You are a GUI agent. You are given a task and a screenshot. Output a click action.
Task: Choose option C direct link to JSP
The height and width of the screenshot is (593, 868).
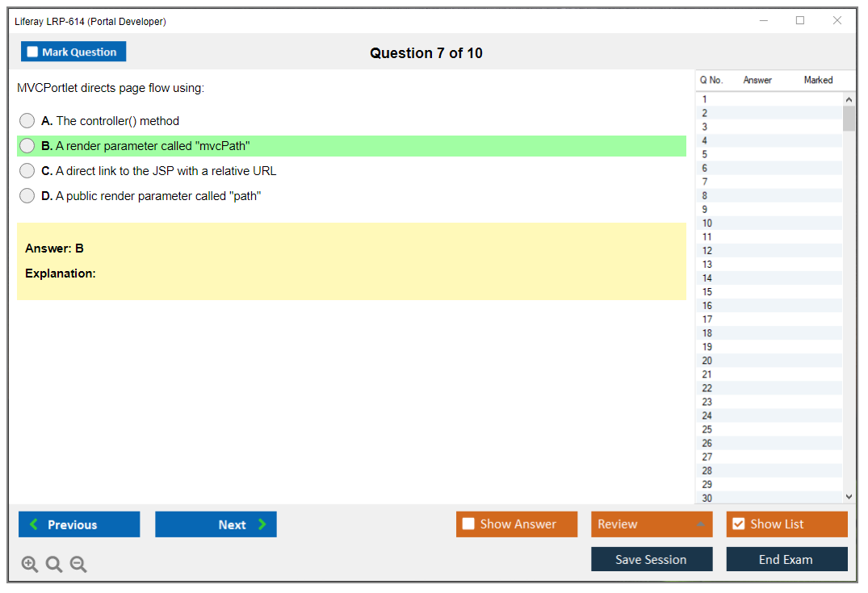(27, 171)
